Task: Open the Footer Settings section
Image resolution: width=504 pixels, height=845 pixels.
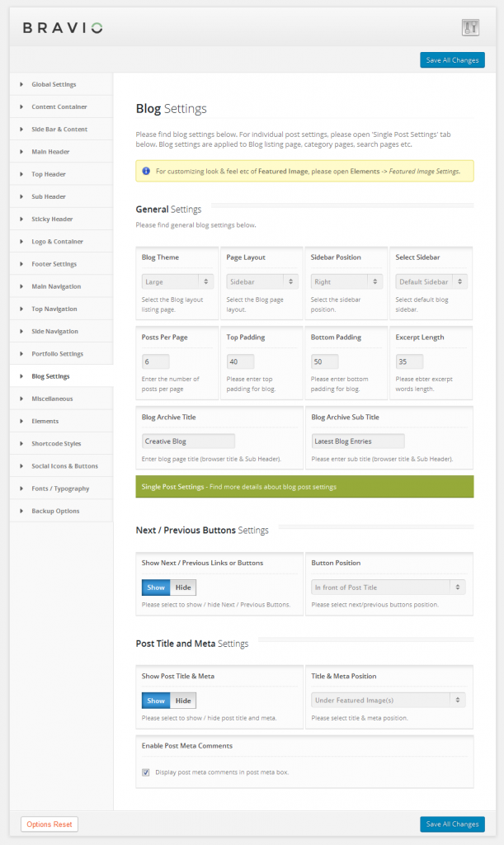Action: click(54, 264)
